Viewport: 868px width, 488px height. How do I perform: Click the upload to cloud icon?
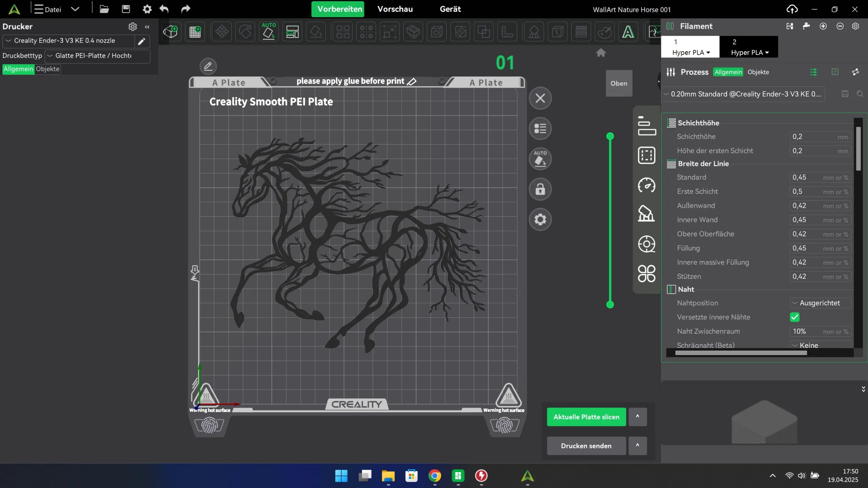[792, 9]
